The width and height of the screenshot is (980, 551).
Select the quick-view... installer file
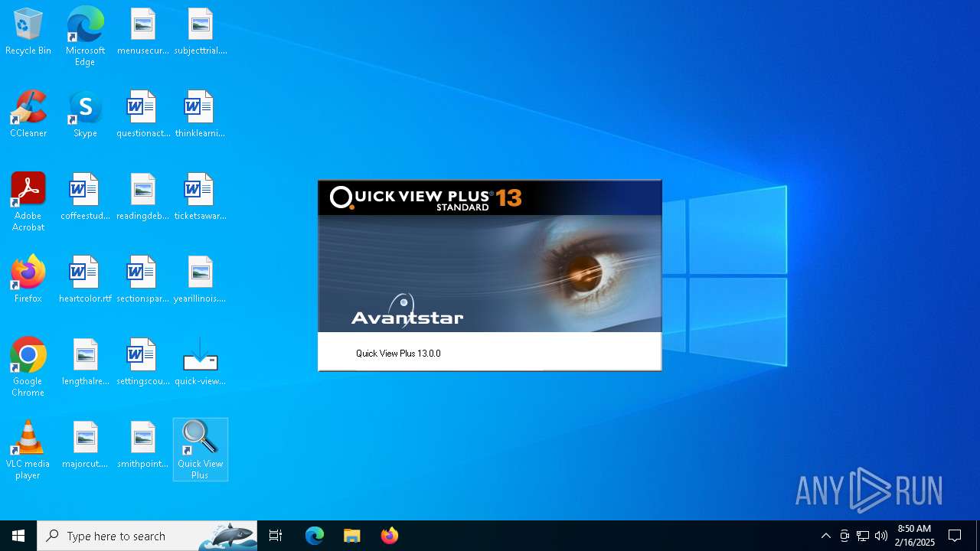[x=200, y=363]
